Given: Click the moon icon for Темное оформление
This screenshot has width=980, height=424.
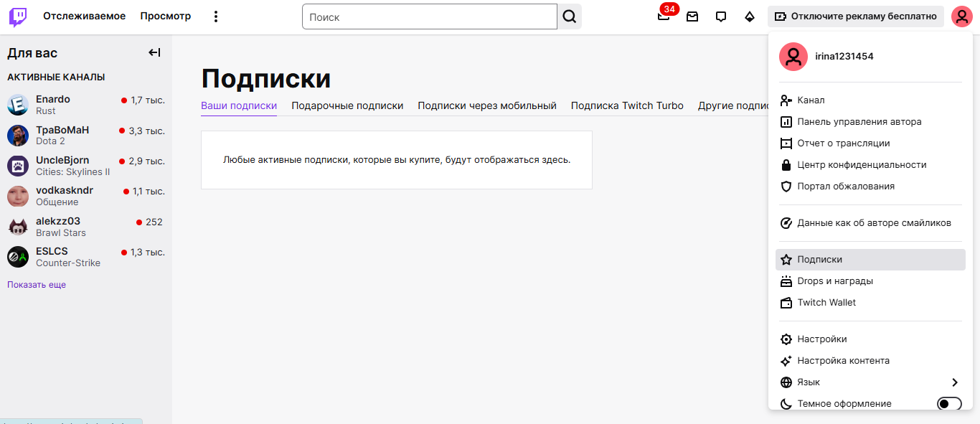Looking at the screenshot, I should [786, 404].
